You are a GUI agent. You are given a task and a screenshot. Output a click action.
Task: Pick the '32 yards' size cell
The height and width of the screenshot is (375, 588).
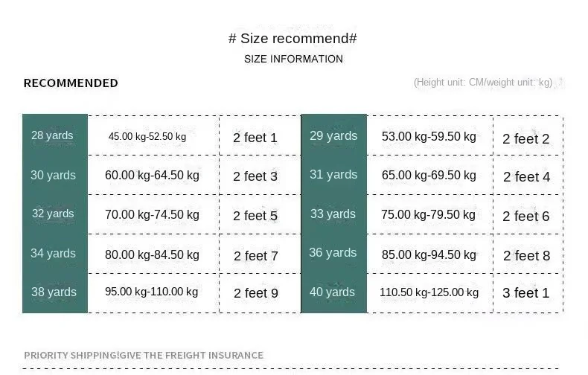pyautogui.click(x=53, y=214)
